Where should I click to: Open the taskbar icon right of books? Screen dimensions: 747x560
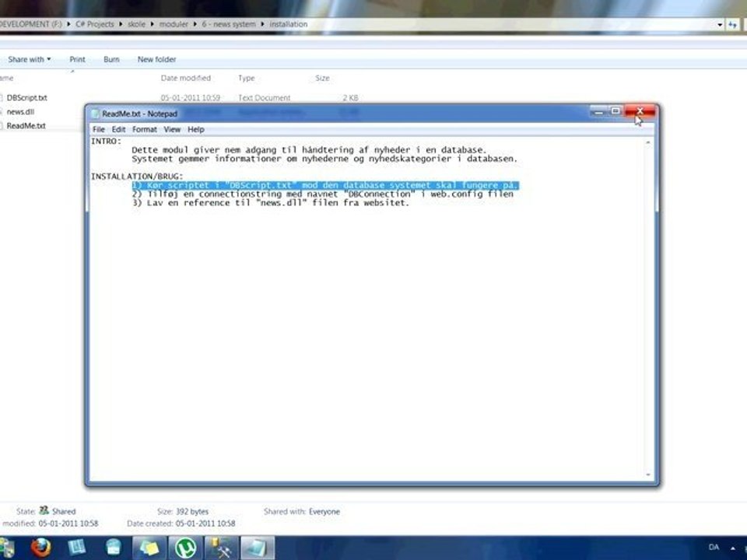click(114, 547)
